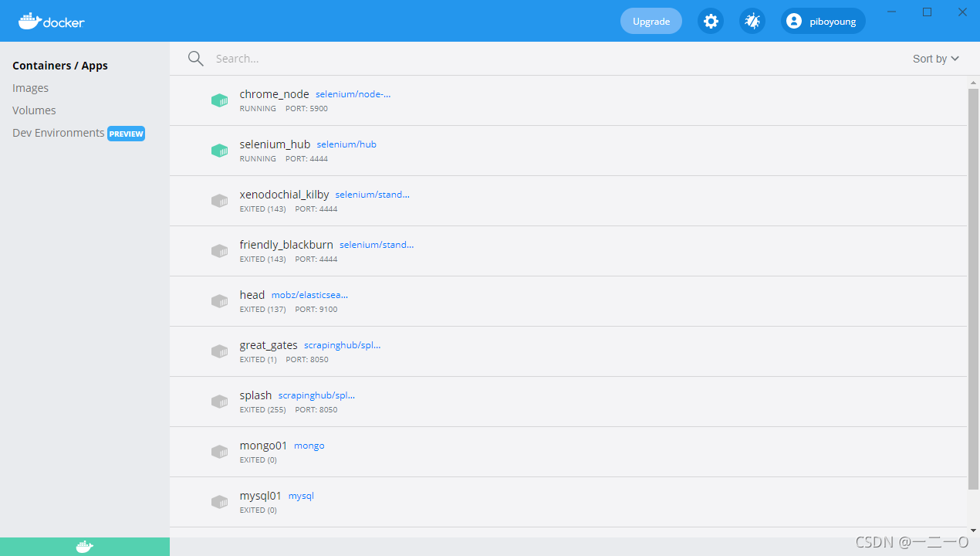The image size is (980, 556).
Task: Select the mongo01 container name
Action: pyautogui.click(x=264, y=446)
